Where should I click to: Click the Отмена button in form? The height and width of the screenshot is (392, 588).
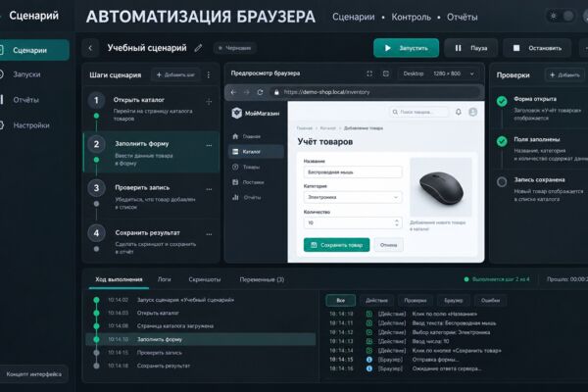[x=388, y=245]
